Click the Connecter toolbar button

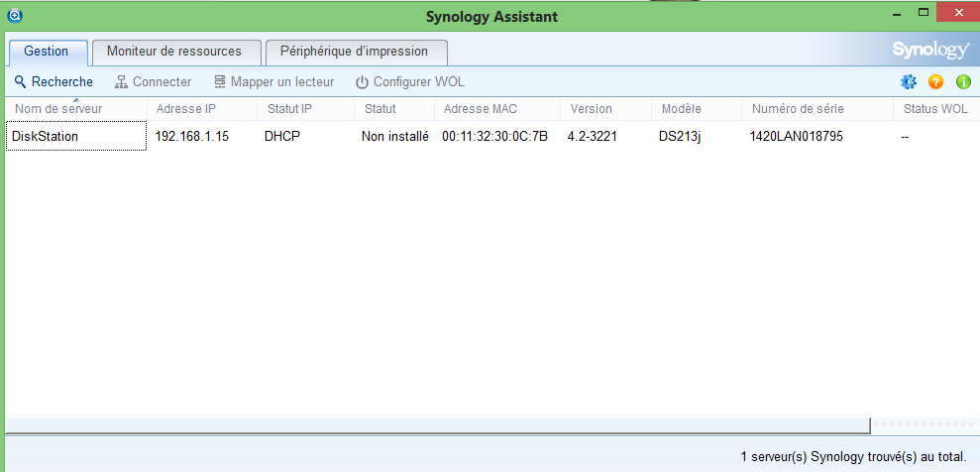(x=154, y=82)
